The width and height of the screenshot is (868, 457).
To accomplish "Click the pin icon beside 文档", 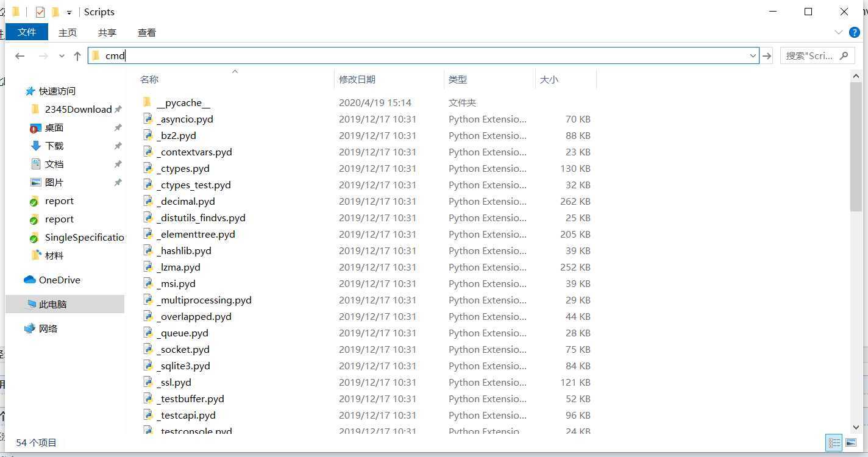I will [x=118, y=165].
